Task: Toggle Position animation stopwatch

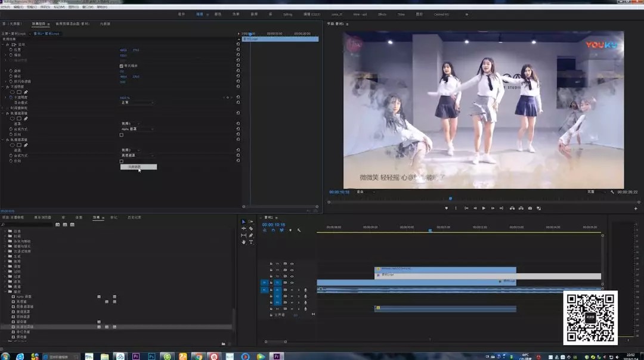Action: coord(11,49)
